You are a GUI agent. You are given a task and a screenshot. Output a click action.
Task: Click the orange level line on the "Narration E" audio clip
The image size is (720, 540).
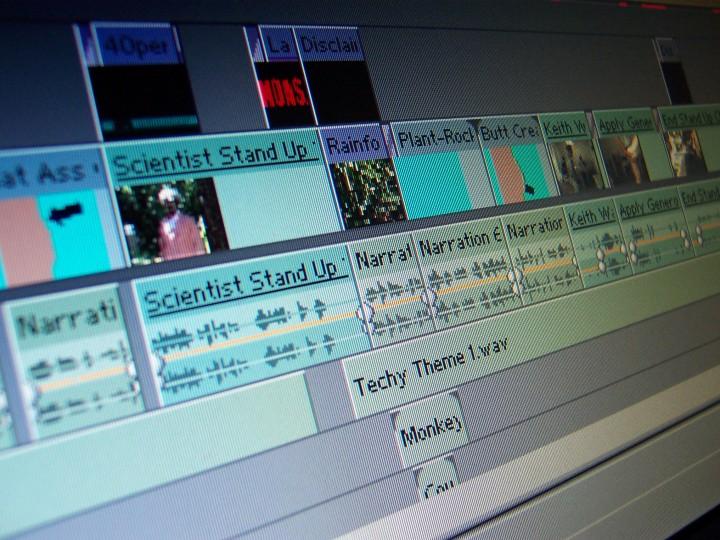473,286
